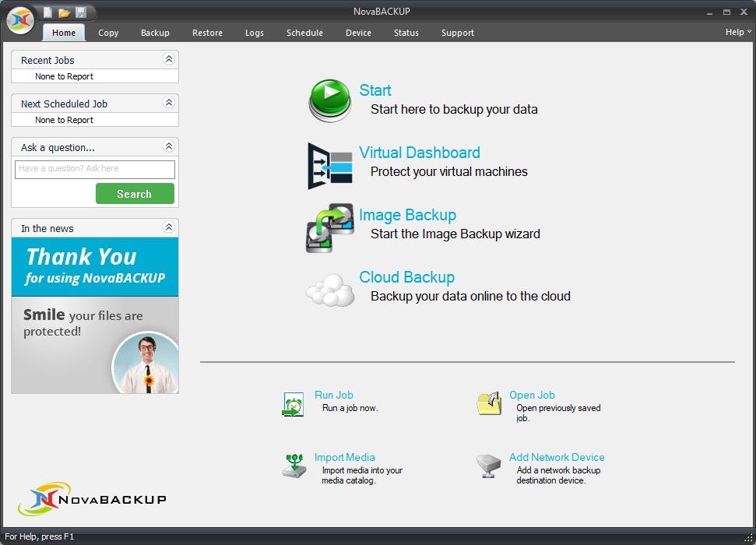Collapse the Recent Jobs panel
This screenshot has height=545, width=756.
[x=170, y=59]
